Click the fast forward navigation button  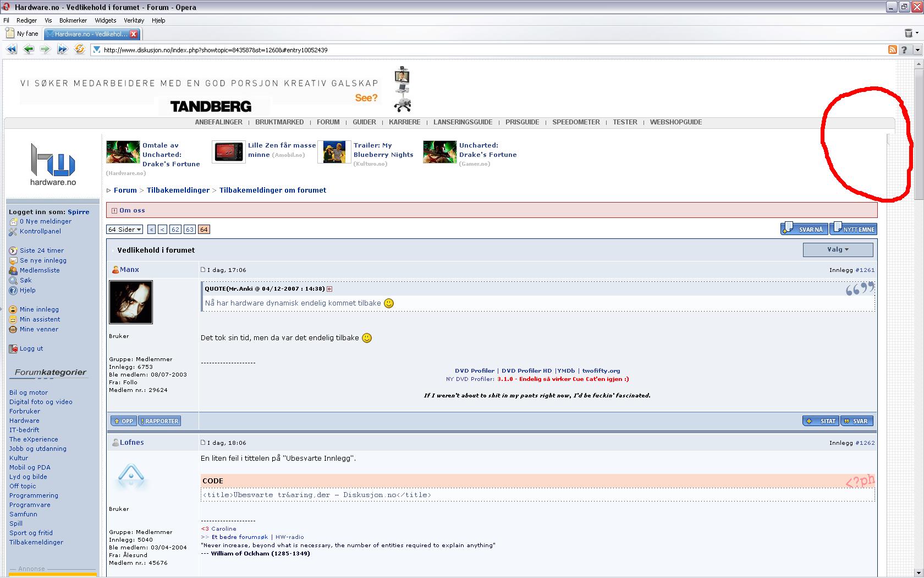click(62, 50)
